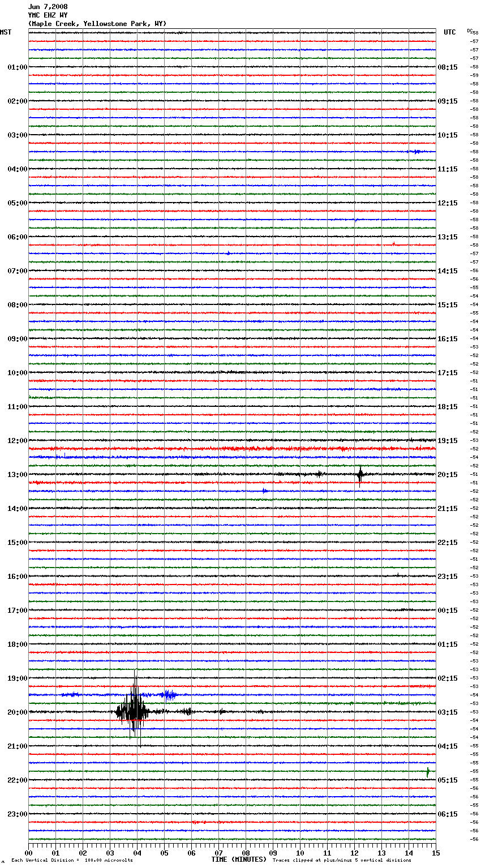Click the 15 minute axis tick label

coord(436,853)
